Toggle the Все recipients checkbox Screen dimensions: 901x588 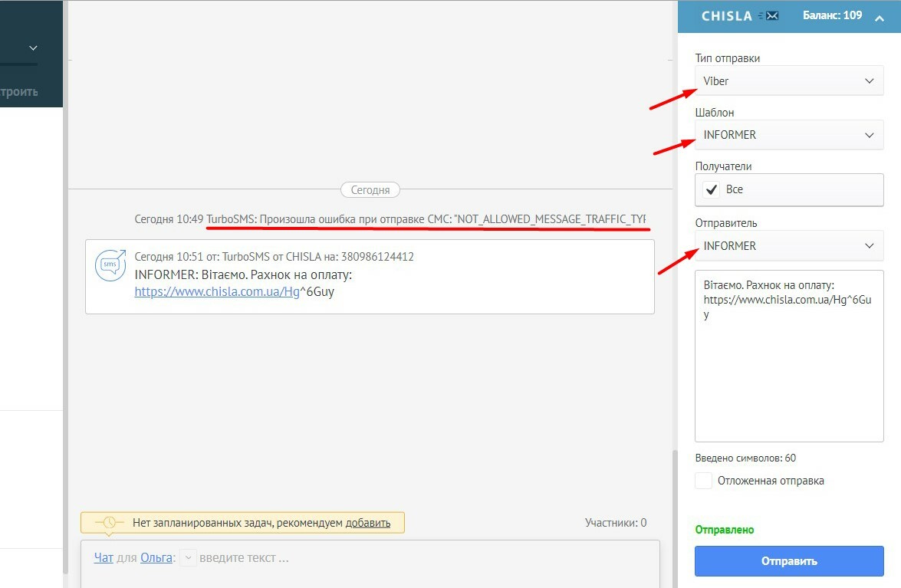pyautogui.click(x=712, y=189)
